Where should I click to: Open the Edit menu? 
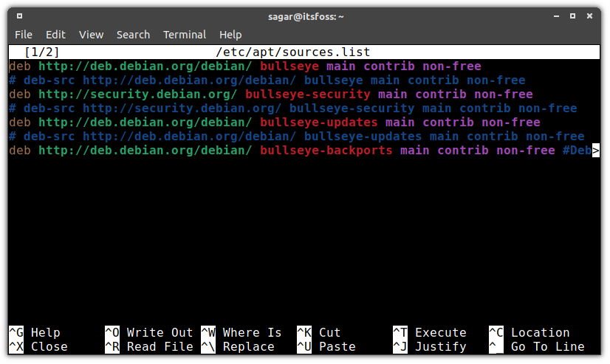(x=55, y=35)
